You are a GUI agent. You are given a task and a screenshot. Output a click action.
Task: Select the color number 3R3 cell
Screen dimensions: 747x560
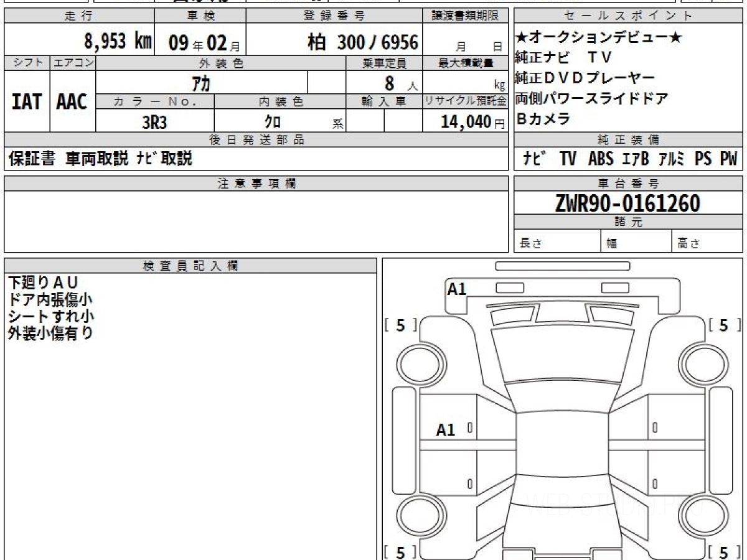point(154,122)
